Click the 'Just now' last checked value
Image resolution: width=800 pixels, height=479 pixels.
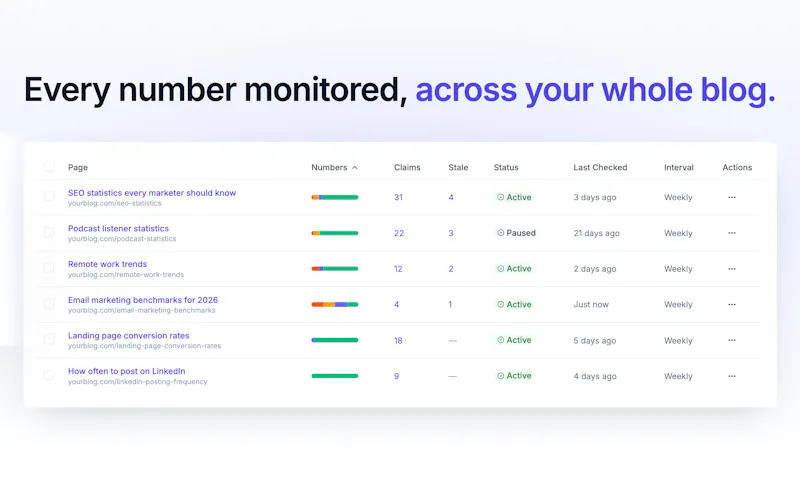click(x=591, y=305)
